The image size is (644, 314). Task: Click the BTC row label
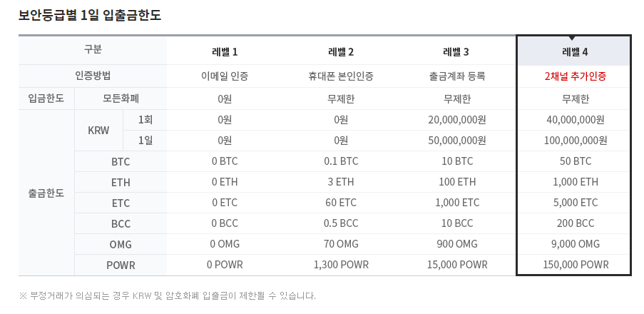121,161
